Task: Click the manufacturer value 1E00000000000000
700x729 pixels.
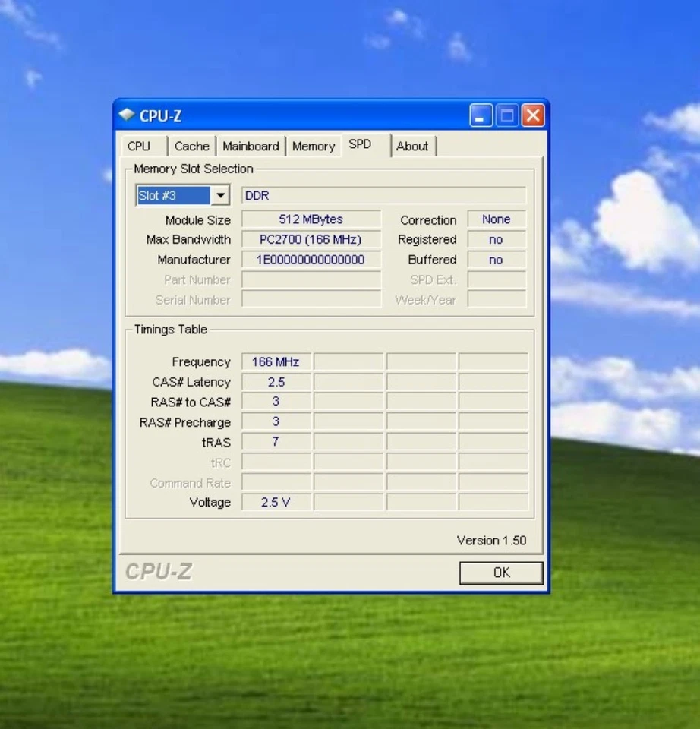Action: 311,260
